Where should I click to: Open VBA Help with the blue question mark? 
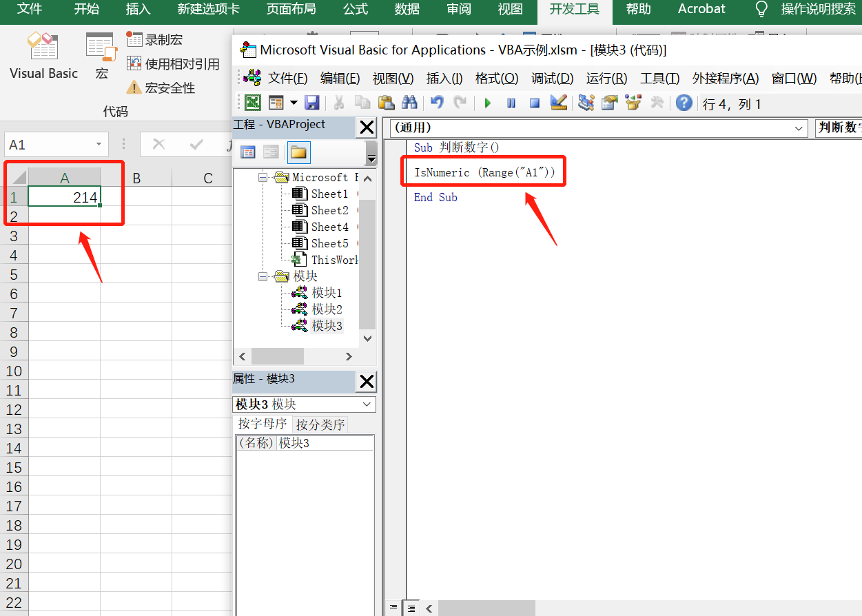click(x=683, y=103)
